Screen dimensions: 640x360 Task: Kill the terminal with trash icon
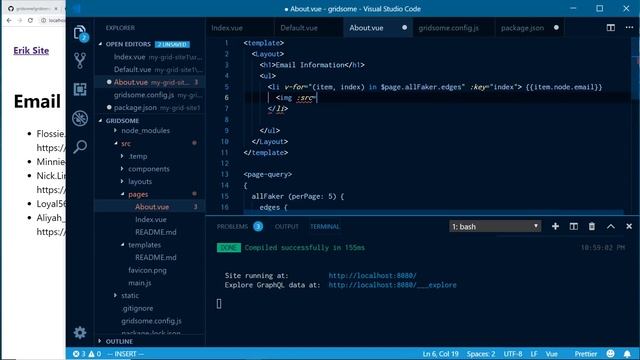point(592,226)
